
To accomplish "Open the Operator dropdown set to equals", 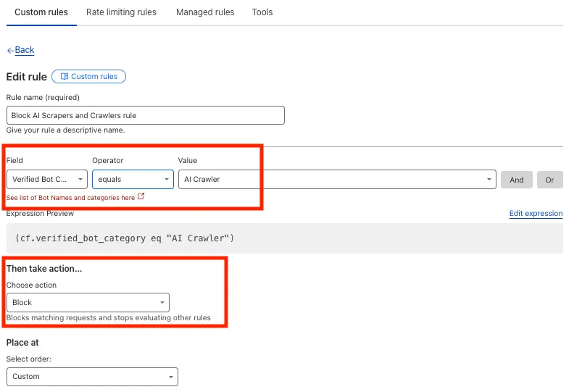I will tap(133, 179).
